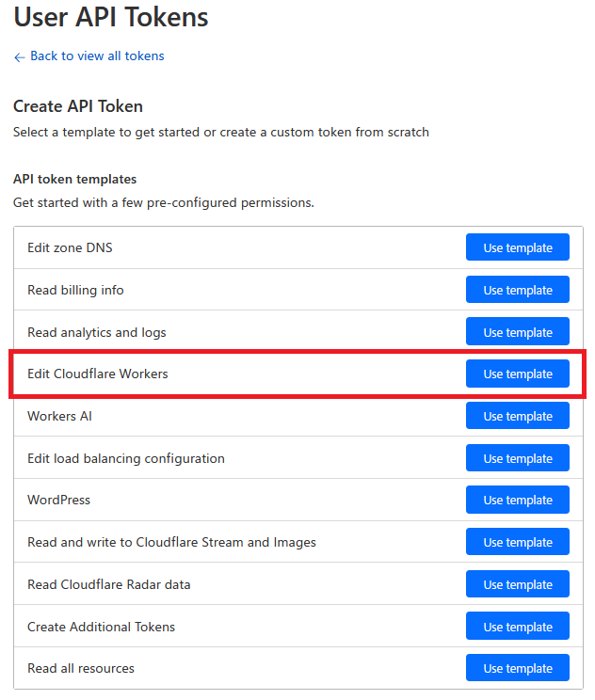Screen dimensions: 595x700
Task: Use template for Read analytics and logs
Action: [517, 332]
